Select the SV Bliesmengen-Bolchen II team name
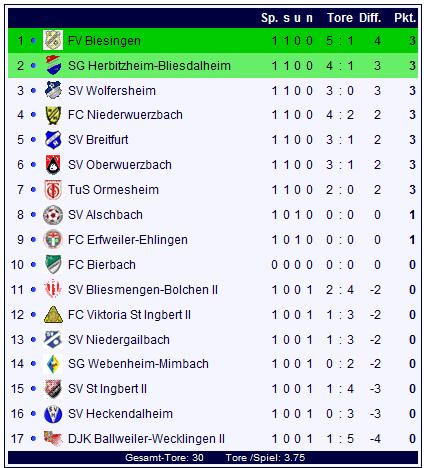The width and height of the screenshot is (424, 468). point(143,290)
